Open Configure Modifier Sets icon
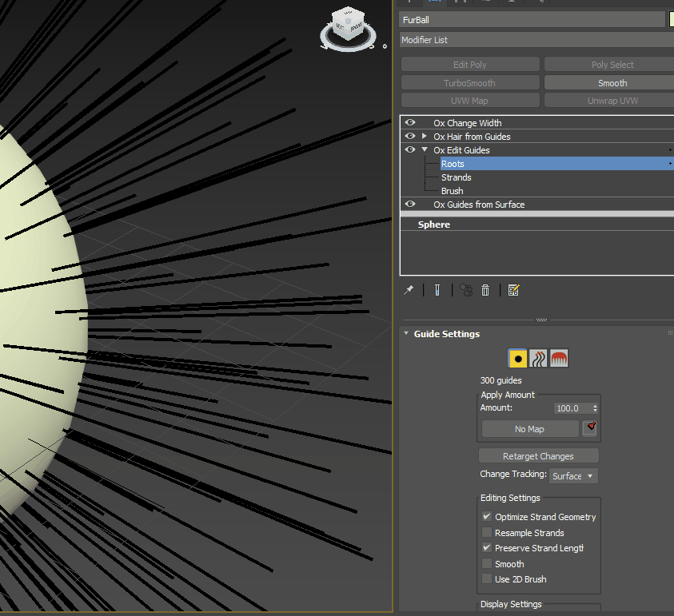The height and width of the screenshot is (616, 674). 514,291
